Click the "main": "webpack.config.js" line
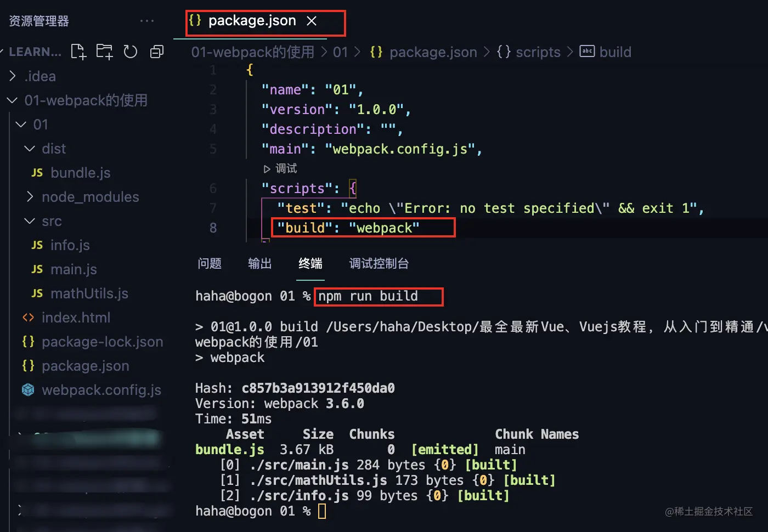This screenshot has height=532, width=768. [372, 149]
